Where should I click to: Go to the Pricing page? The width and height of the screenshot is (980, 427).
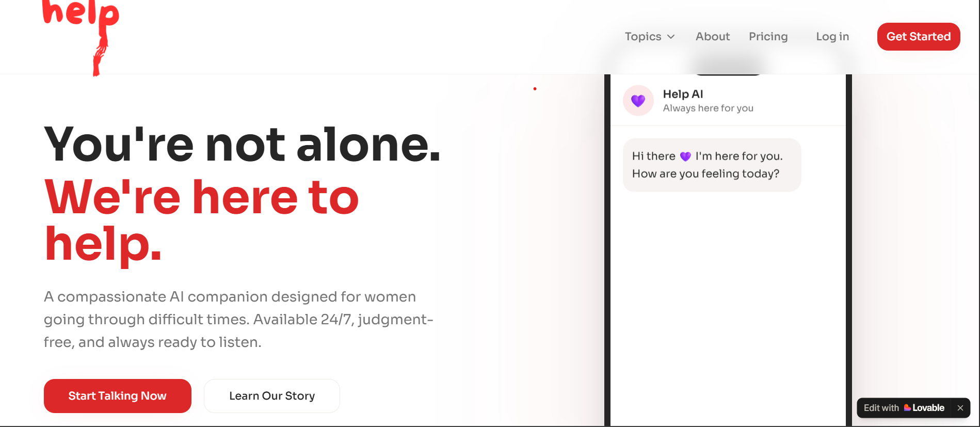pos(768,37)
